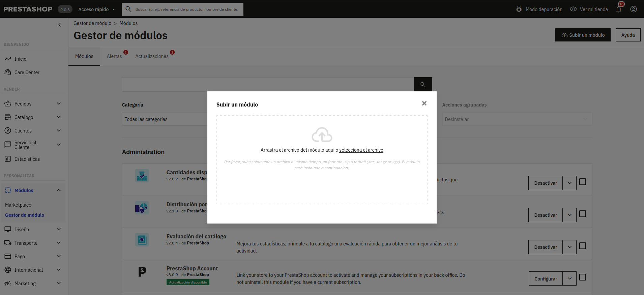The image size is (644, 295).
Task: Collapse the sidebar menu using arrow icon
Action: coord(59,25)
